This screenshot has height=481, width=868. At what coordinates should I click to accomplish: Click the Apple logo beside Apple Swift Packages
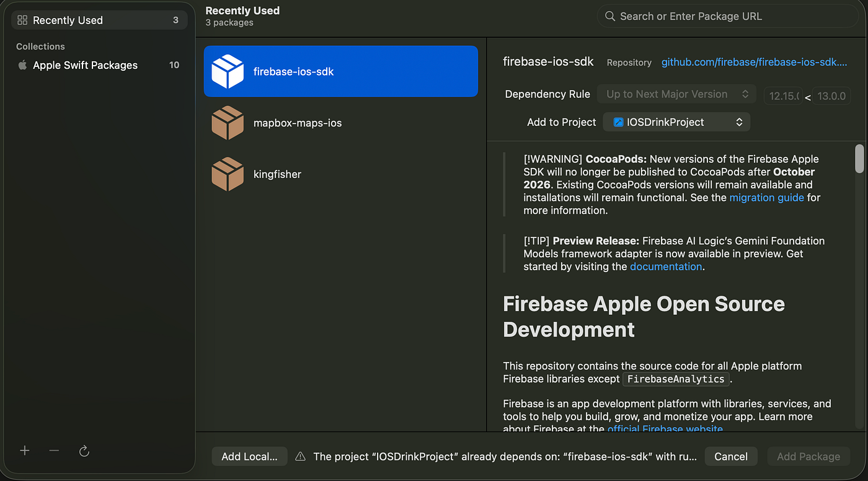click(22, 65)
